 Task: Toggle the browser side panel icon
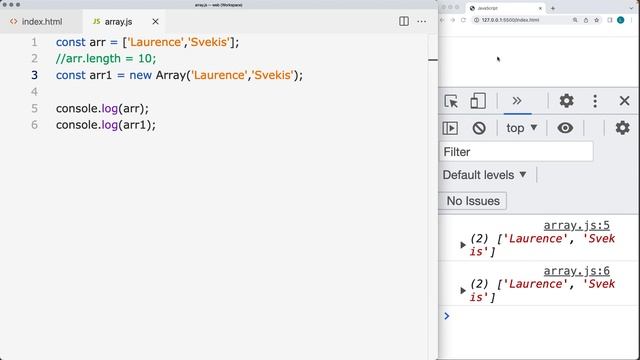point(610,20)
